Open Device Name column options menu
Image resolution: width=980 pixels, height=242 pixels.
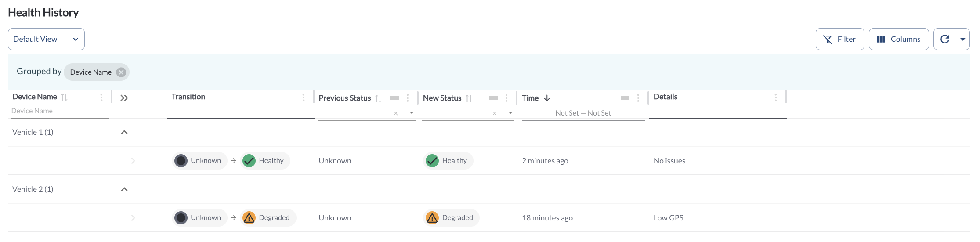[101, 98]
